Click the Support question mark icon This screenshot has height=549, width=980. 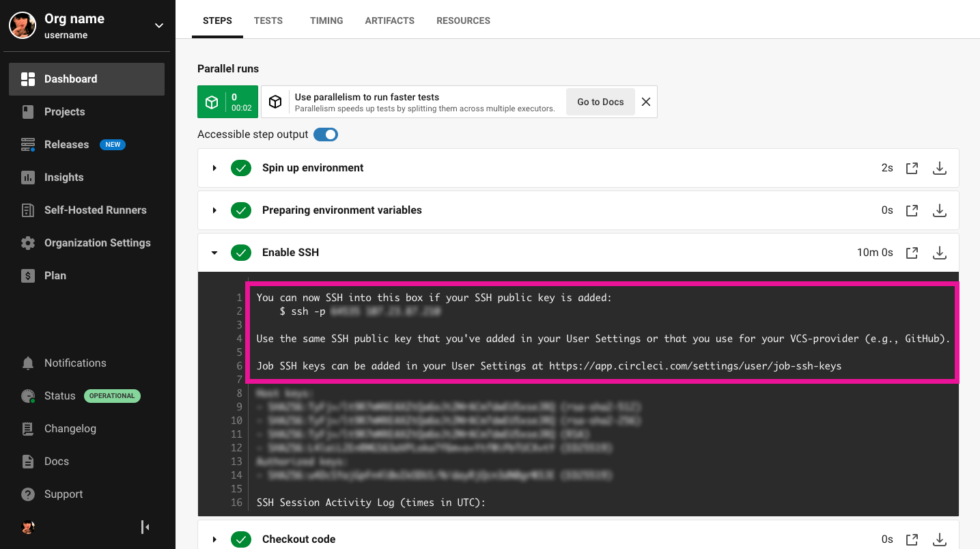pos(28,494)
